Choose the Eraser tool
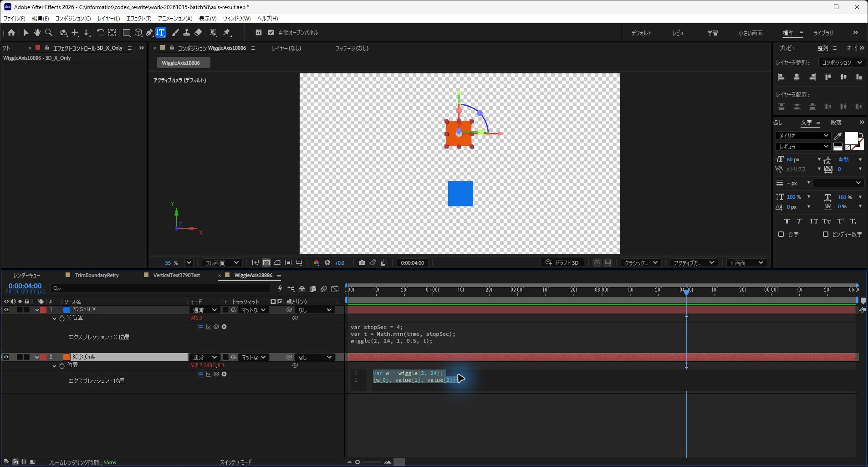Viewport: 868px width, 467px height. point(198,32)
